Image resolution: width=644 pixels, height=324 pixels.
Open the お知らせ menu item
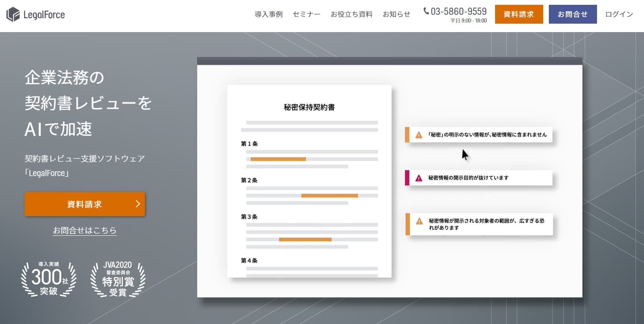coord(396,14)
